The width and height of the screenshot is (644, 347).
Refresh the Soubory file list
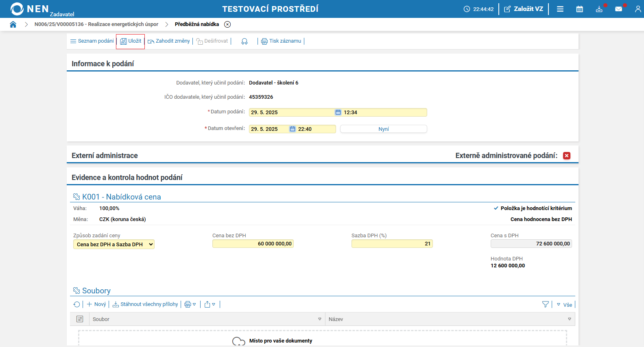point(76,304)
